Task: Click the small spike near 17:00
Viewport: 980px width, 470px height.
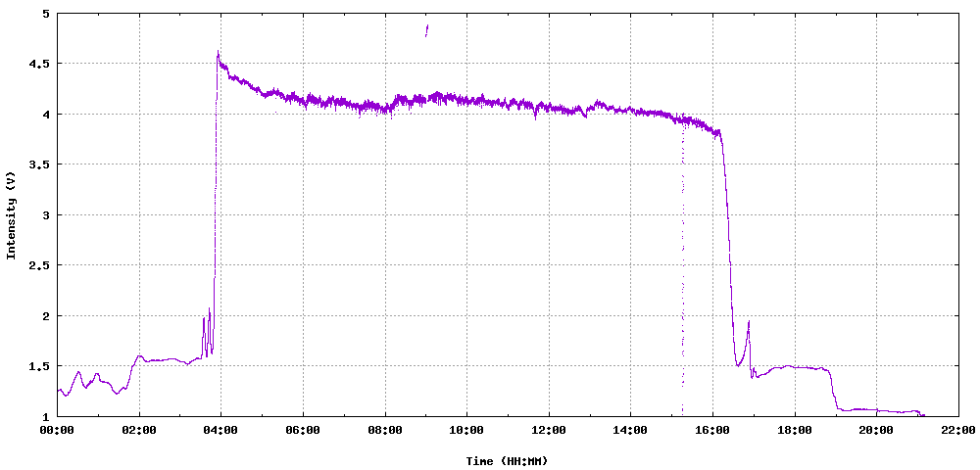Action: pyautogui.click(x=748, y=322)
